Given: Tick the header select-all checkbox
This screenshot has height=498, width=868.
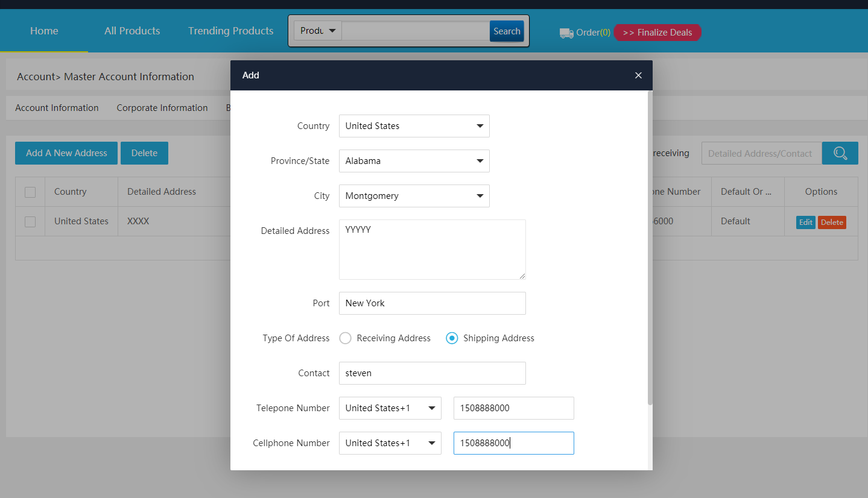Looking at the screenshot, I should (30, 192).
